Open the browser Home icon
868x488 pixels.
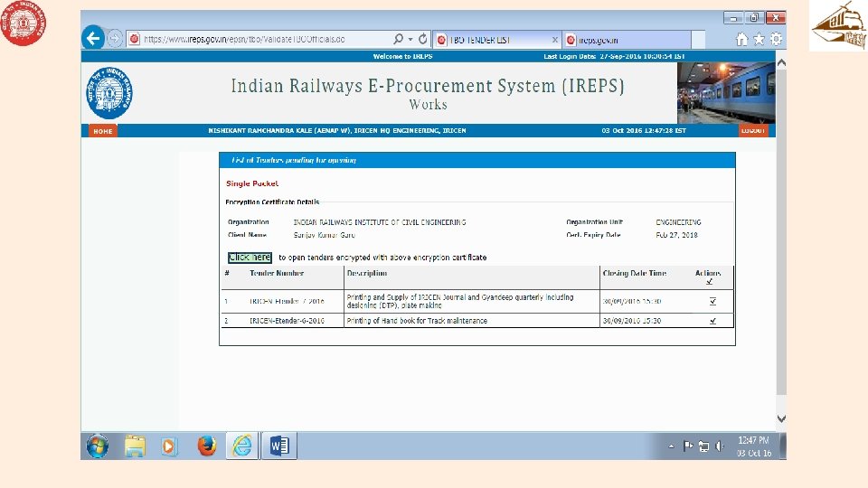coord(741,39)
